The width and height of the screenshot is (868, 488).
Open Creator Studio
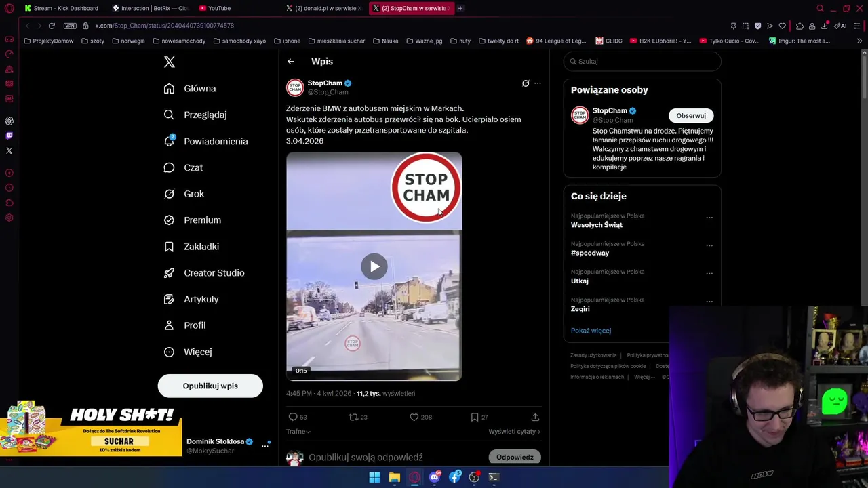[x=204, y=273]
